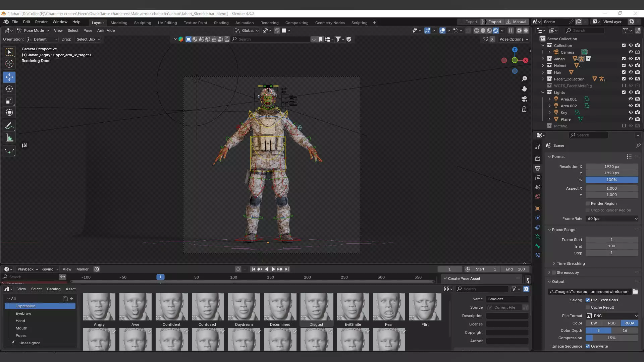Click the zoom magnifier viewport icon

(524, 79)
